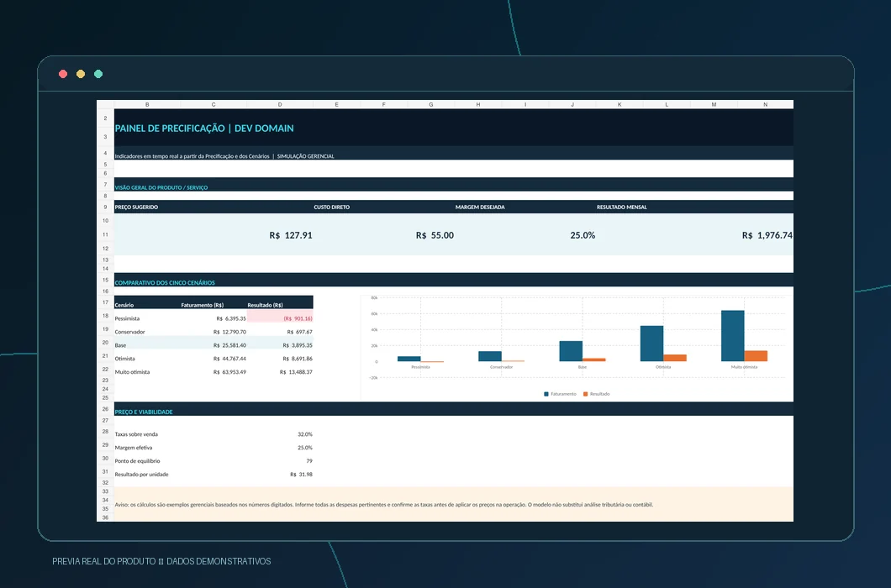
Task: Click the blue Faturamento bar for Muito otimista
Action: click(x=732, y=336)
